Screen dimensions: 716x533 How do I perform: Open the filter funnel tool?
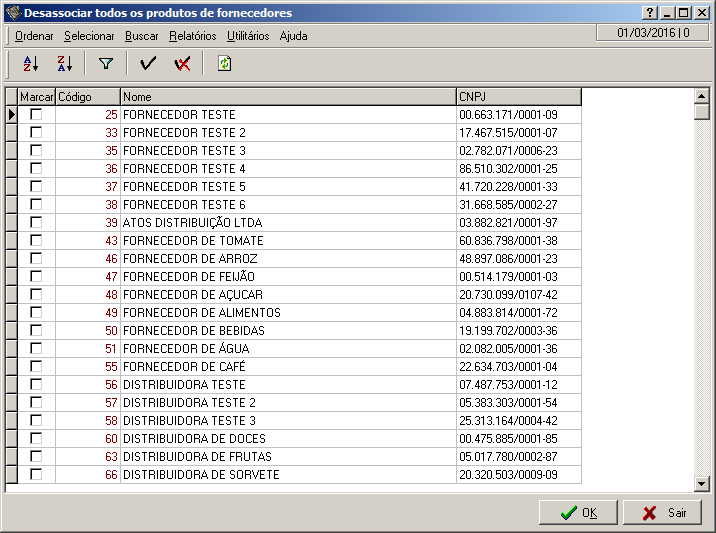106,64
